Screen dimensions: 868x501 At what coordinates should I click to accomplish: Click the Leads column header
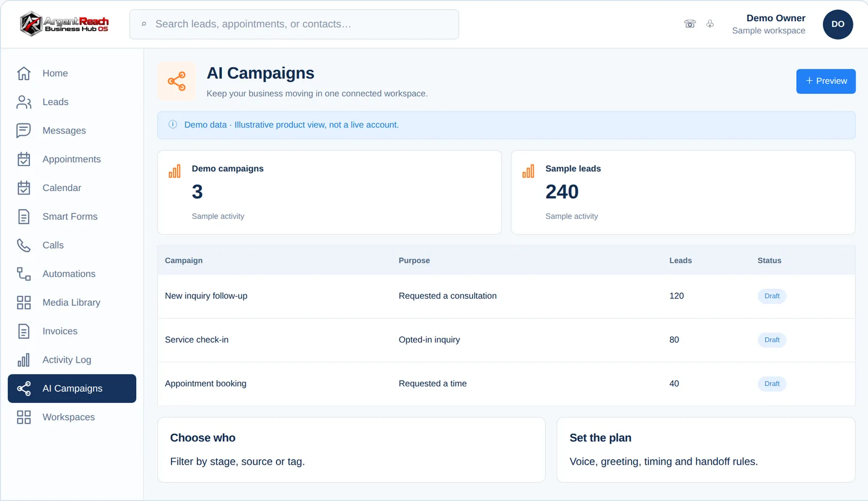point(680,261)
